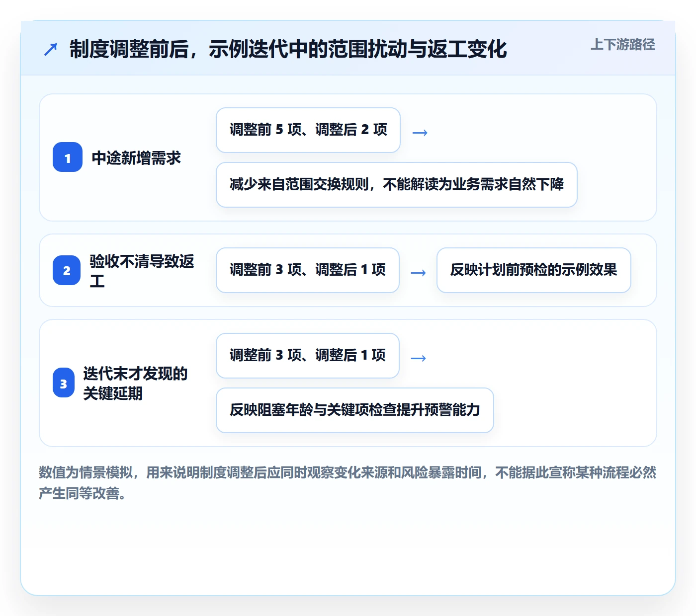Click the trend arrow icon beside the title
Screen dimensions: 696x616
51,49
